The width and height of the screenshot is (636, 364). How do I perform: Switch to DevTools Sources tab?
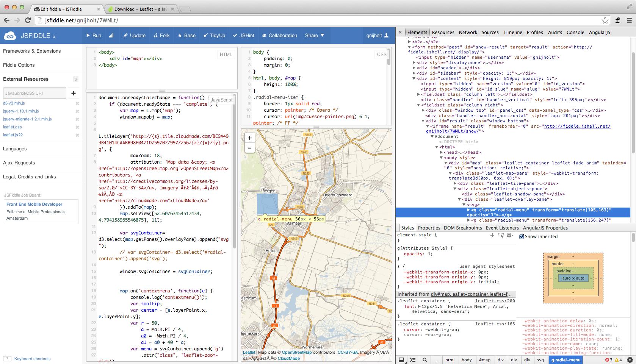[x=490, y=32]
